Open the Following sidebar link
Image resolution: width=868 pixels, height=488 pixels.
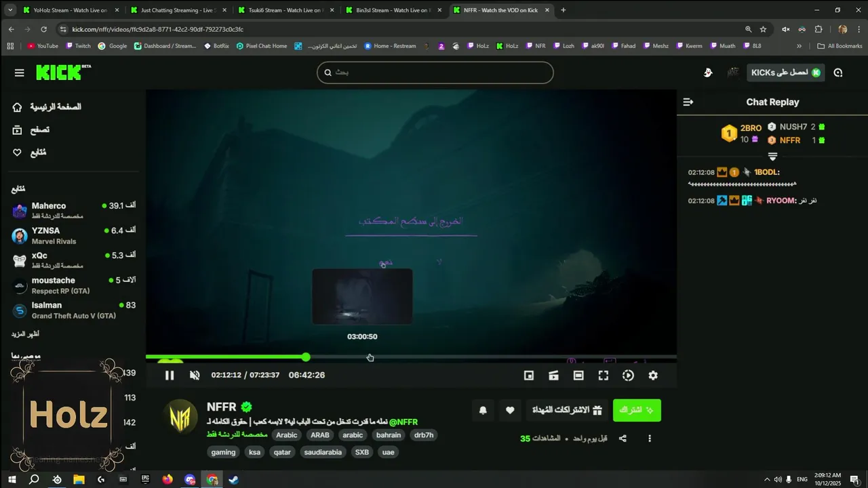coord(30,152)
